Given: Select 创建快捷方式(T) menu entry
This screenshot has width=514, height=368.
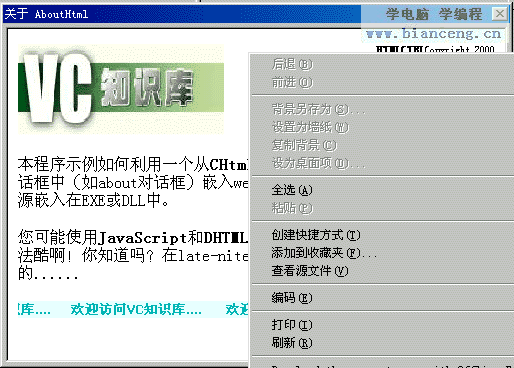Looking at the screenshot, I should tap(383, 235).
